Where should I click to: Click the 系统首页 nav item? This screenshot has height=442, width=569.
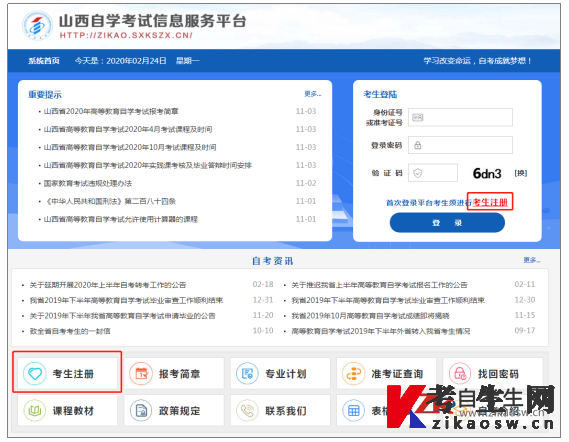[x=44, y=61]
